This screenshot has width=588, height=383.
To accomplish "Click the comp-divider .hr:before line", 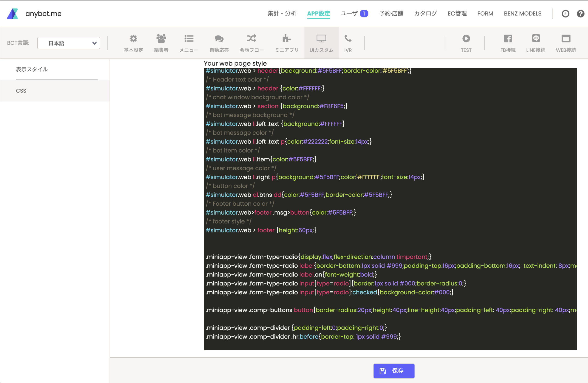I will tap(303, 337).
